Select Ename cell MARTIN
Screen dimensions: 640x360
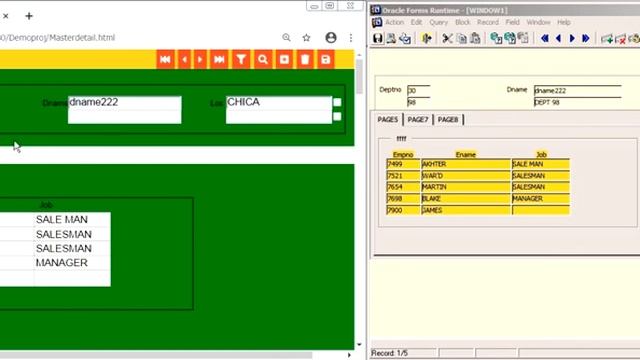(466, 187)
